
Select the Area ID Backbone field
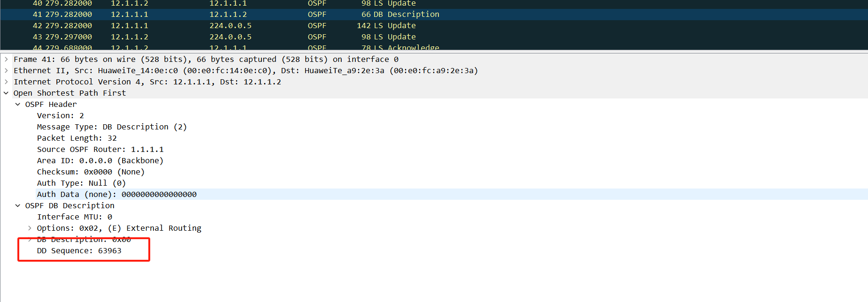point(100,160)
